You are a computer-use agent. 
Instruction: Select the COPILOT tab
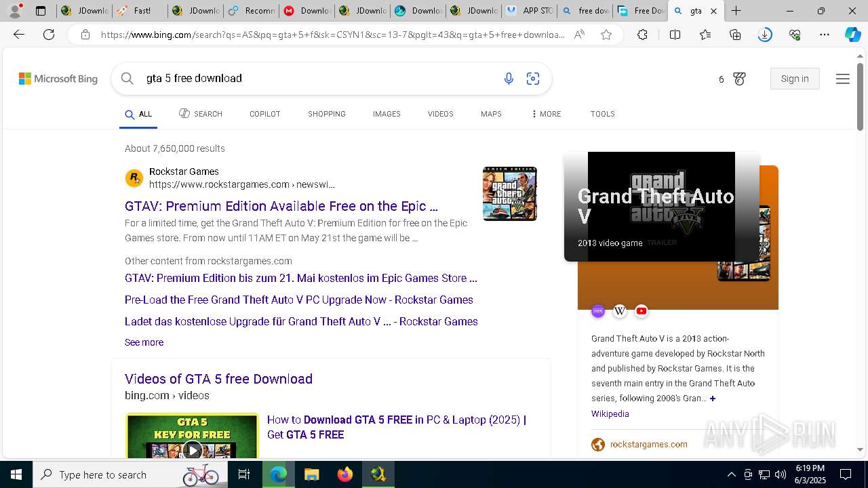(264, 114)
